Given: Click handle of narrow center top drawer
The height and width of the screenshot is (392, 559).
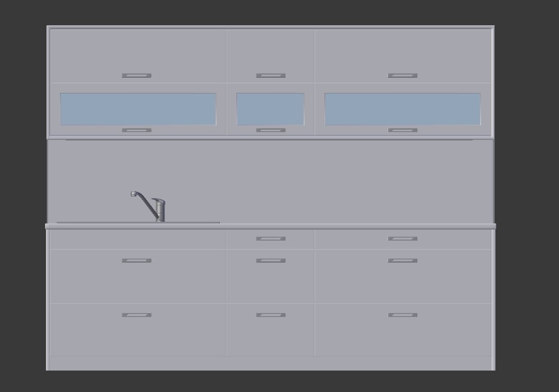Looking at the screenshot, I should [271, 238].
